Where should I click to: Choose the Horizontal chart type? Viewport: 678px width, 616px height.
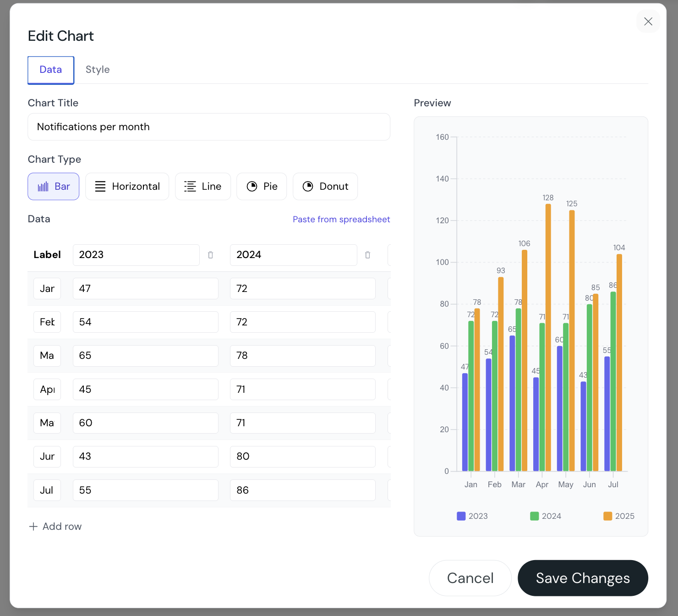pyautogui.click(x=127, y=187)
